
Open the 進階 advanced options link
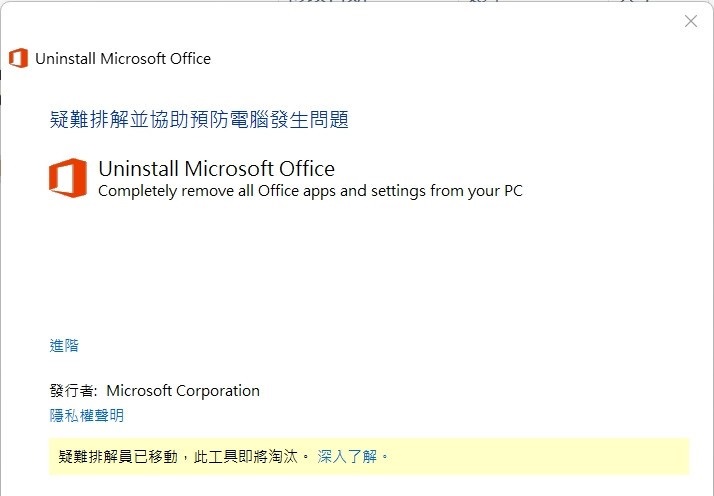(x=64, y=346)
